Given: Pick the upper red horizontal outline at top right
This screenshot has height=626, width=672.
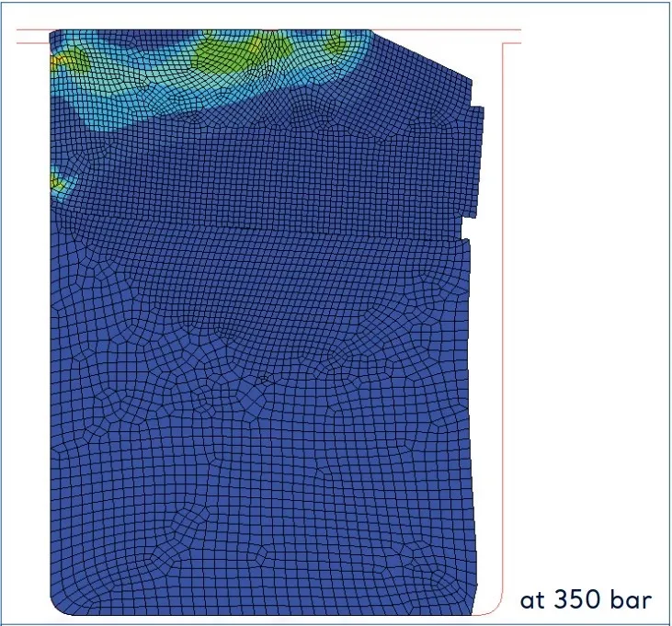Looking at the screenshot, I should [x=446, y=29].
